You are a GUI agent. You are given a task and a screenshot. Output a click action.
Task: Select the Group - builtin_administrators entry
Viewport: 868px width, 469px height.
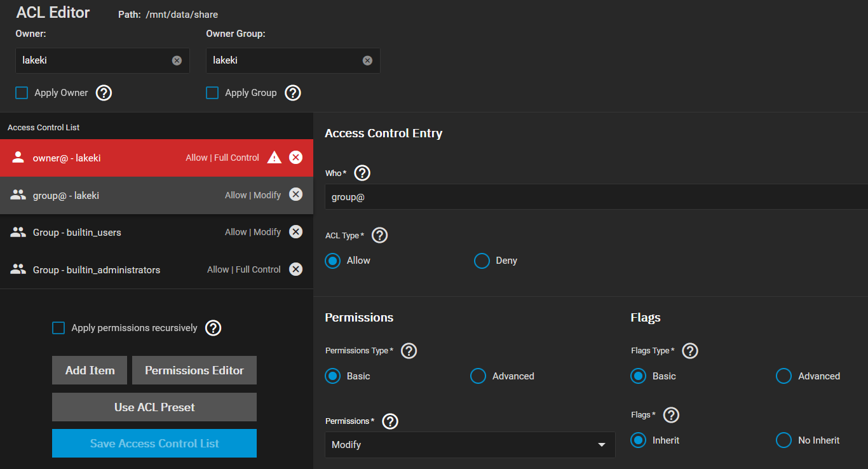click(156, 269)
